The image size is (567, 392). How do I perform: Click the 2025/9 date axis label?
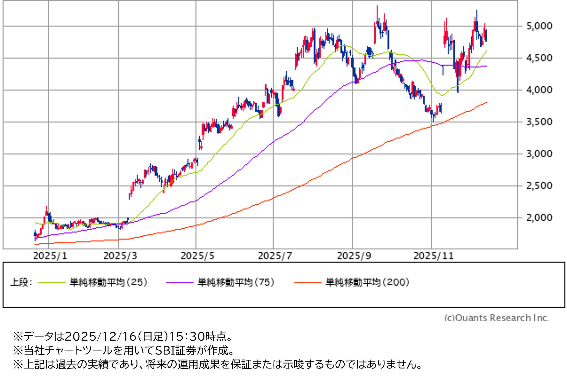pyautogui.click(x=354, y=256)
